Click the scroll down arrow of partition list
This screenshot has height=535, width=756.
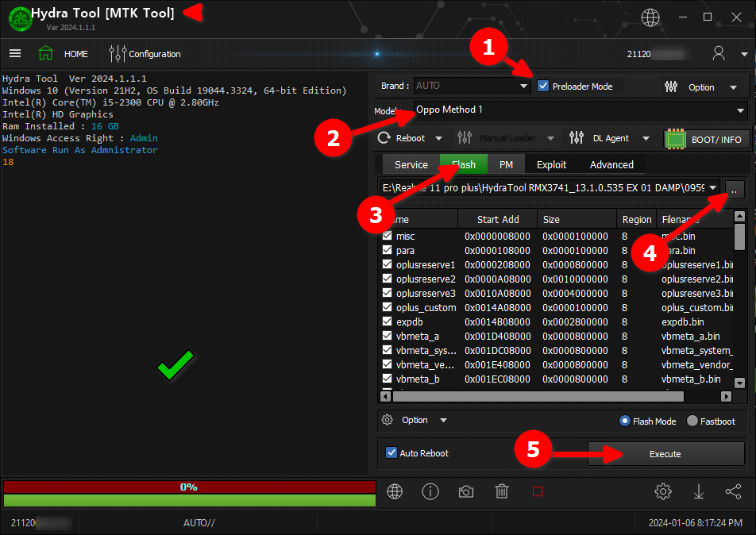tap(739, 383)
